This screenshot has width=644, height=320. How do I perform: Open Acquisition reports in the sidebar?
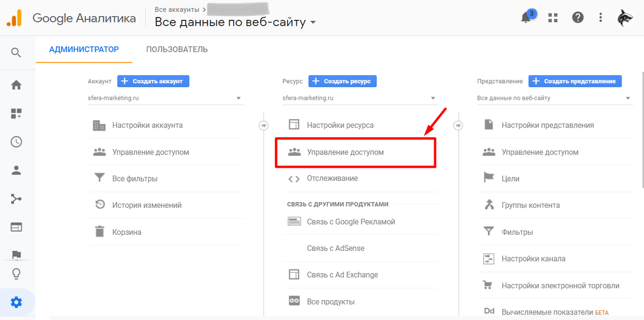[x=16, y=198]
